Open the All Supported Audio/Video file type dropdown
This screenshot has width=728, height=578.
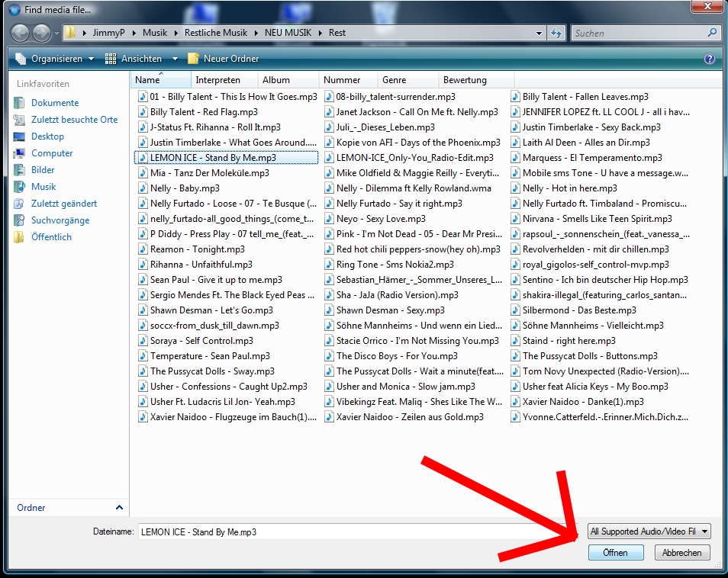pos(649,531)
